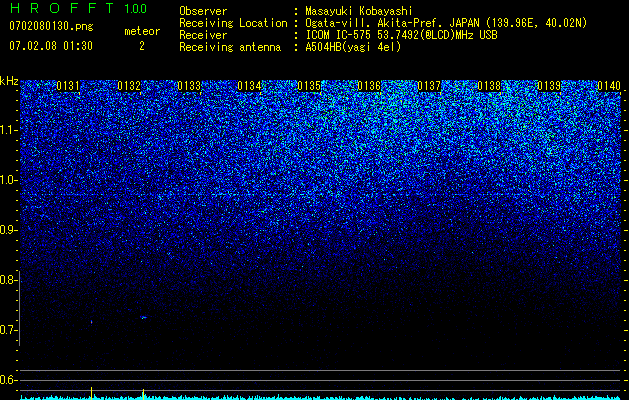
Task: Click the faint meteor echo near 0131
Action: 91,321
